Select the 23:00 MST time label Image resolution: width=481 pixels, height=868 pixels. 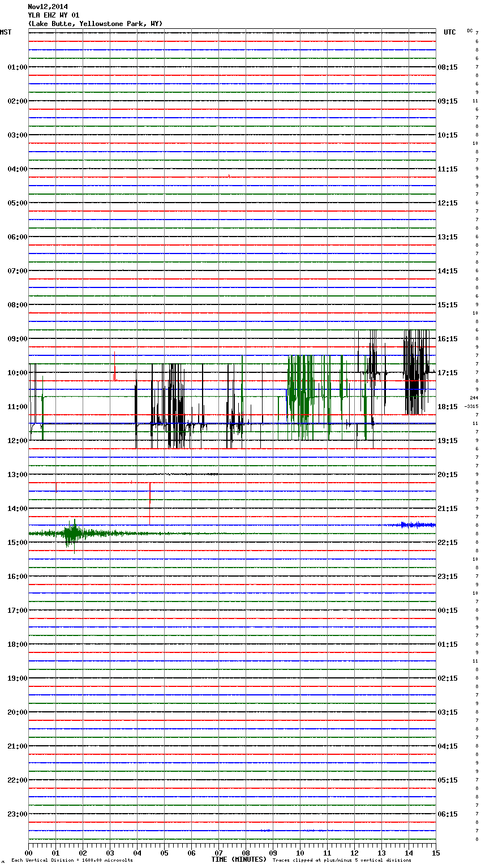18,814
